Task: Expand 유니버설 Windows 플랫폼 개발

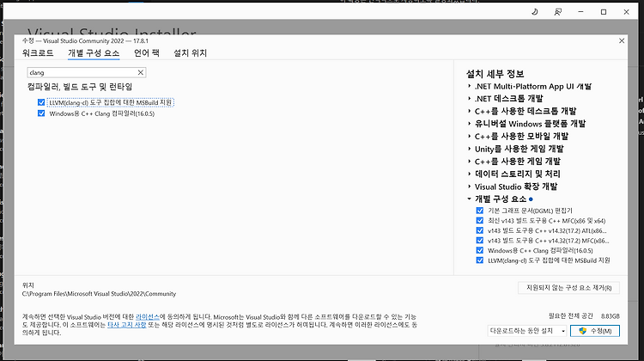Action: pyautogui.click(x=469, y=124)
